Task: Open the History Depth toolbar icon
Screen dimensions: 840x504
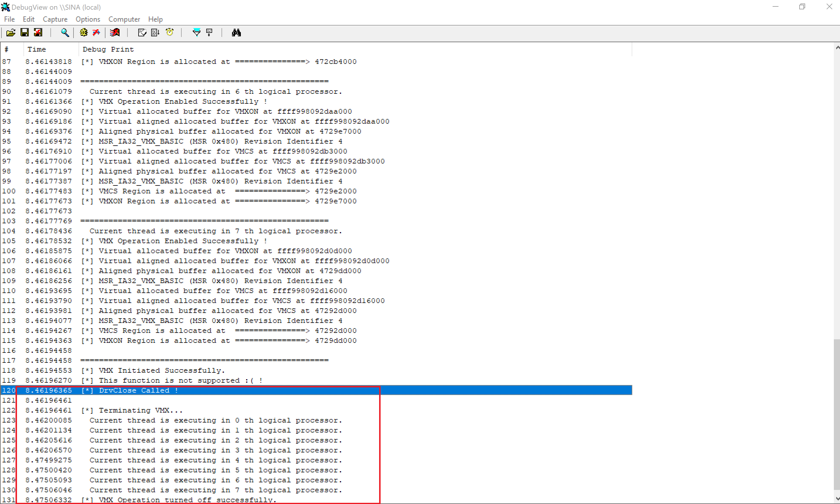Action: (209, 33)
